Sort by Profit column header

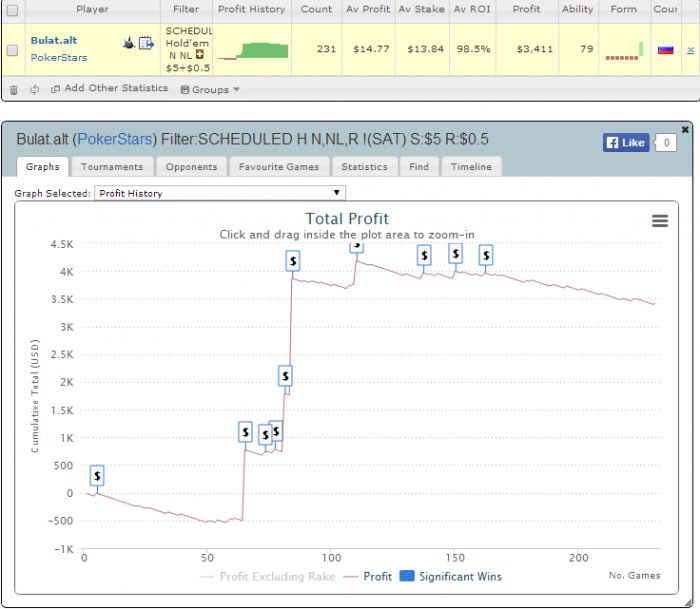(x=526, y=9)
